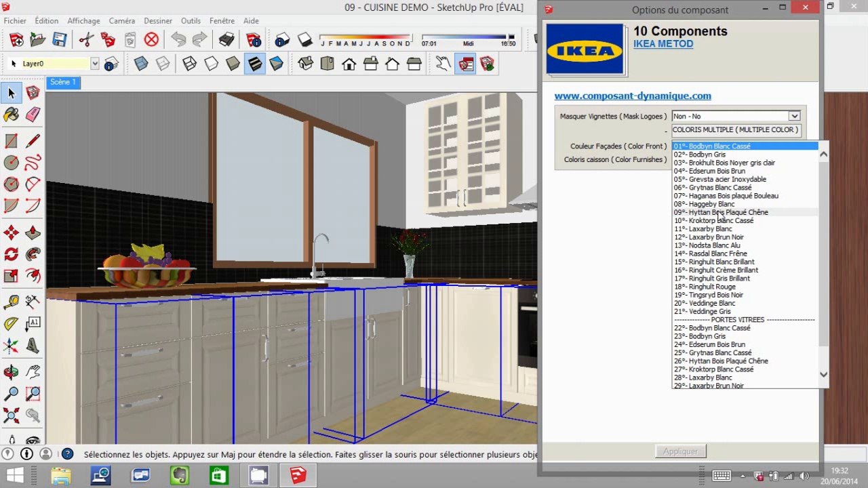The width and height of the screenshot is (868, 488).
Task: Choose 02°- Bodbyn Gris option
Action: (x=699, y=155)
